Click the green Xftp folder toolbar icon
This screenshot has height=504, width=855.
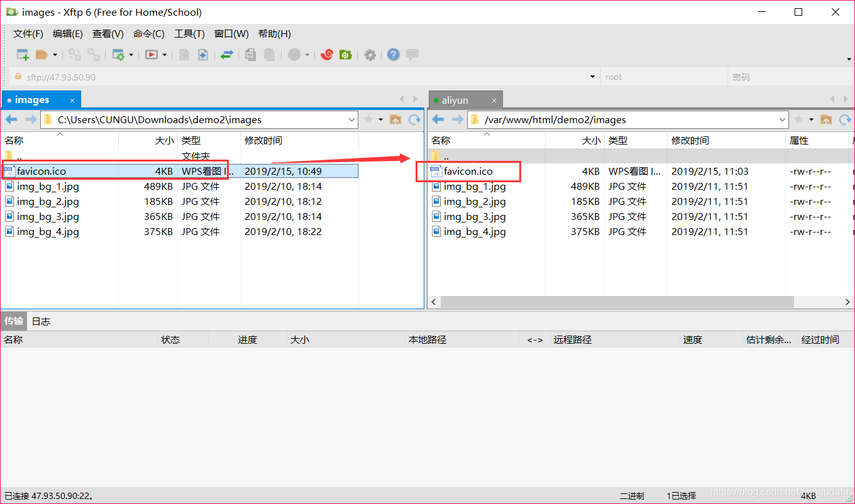(345, 55)
